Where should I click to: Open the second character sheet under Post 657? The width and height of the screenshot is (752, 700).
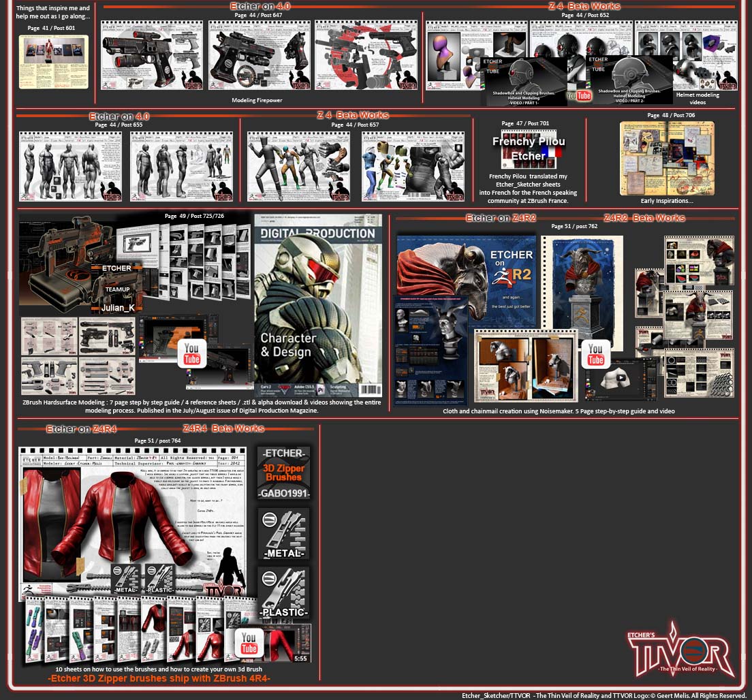(413, 166)
